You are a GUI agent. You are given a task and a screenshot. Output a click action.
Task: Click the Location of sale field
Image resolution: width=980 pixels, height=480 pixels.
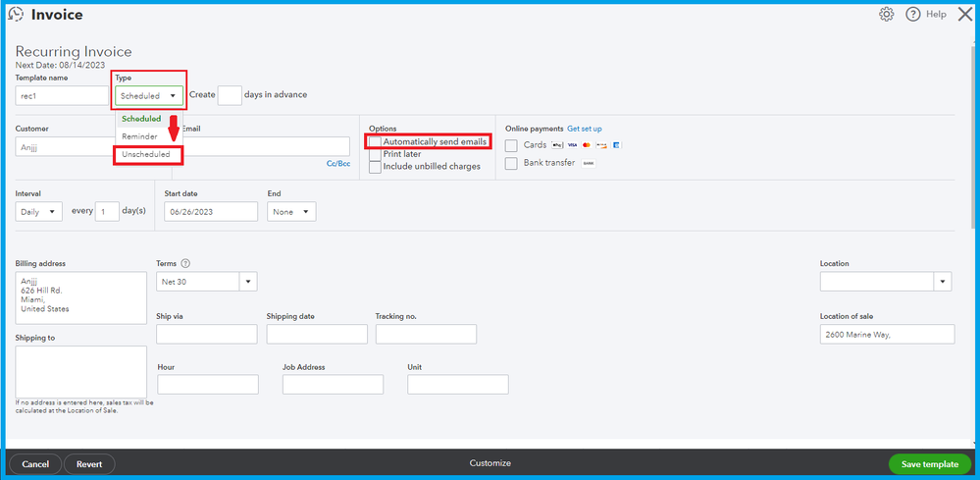[x=888, y=334]
